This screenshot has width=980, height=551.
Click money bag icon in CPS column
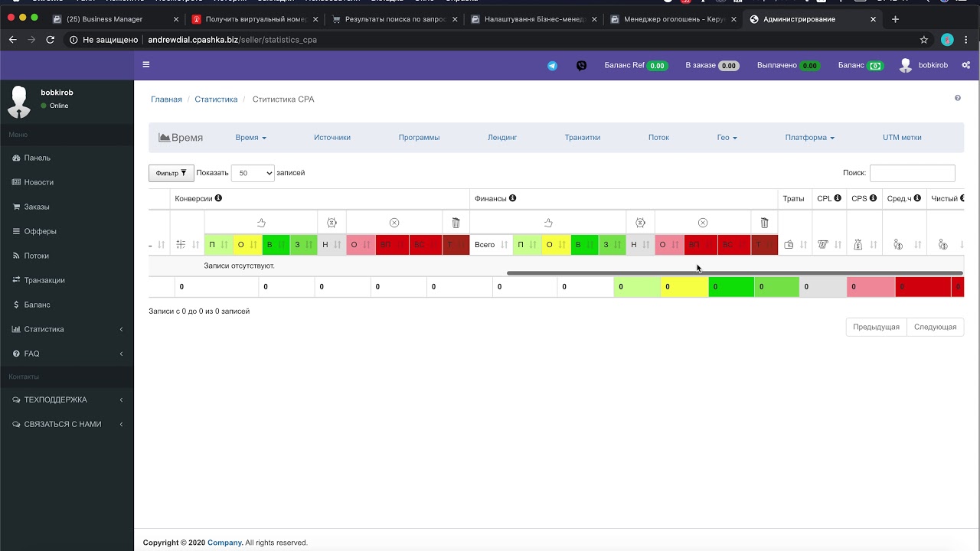point(857,245)
